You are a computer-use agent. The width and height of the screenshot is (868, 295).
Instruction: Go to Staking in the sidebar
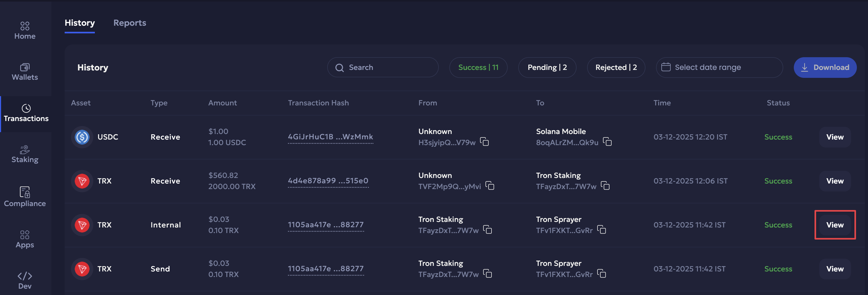[25, 154]
